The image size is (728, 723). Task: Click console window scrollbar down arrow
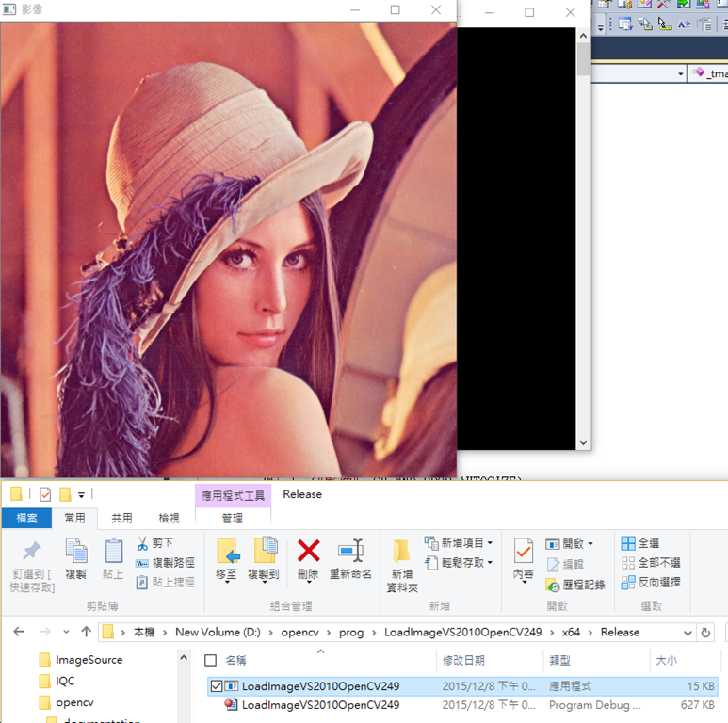[x=584, y=442]
